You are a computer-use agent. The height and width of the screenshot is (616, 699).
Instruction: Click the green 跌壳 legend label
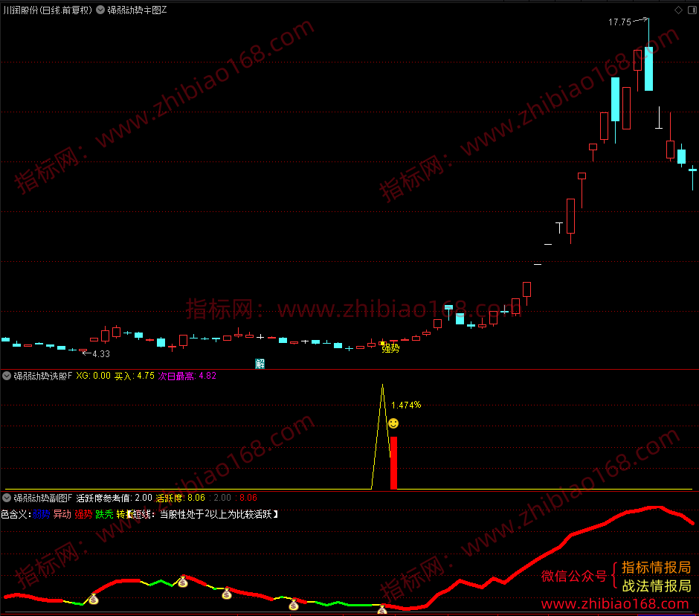tap(104, 514)
